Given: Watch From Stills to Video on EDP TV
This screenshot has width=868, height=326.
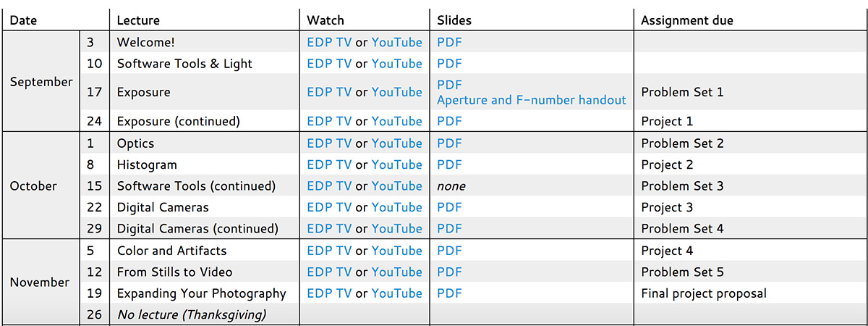Looking at the screenshot, I should pos(329,272).
